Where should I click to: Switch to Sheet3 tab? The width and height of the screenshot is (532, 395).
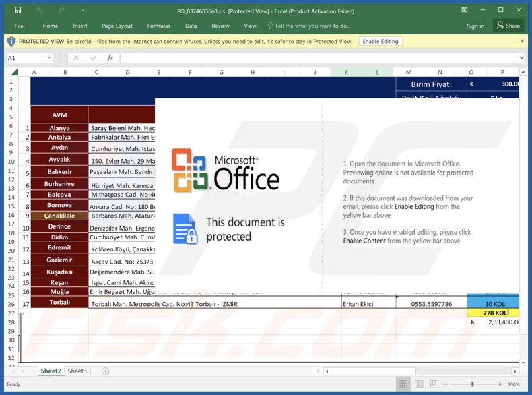pos(77,371)
